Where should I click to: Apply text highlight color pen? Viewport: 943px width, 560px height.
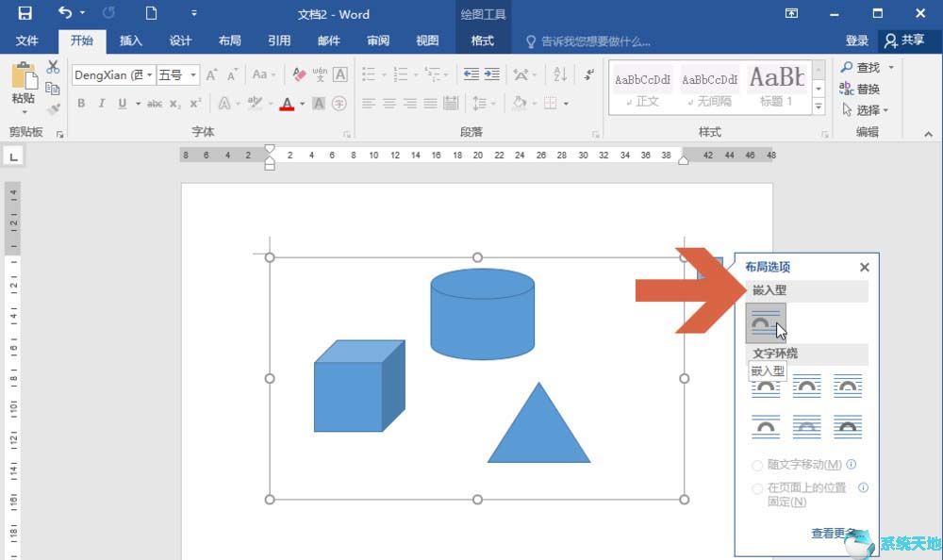tap(255, 104)
